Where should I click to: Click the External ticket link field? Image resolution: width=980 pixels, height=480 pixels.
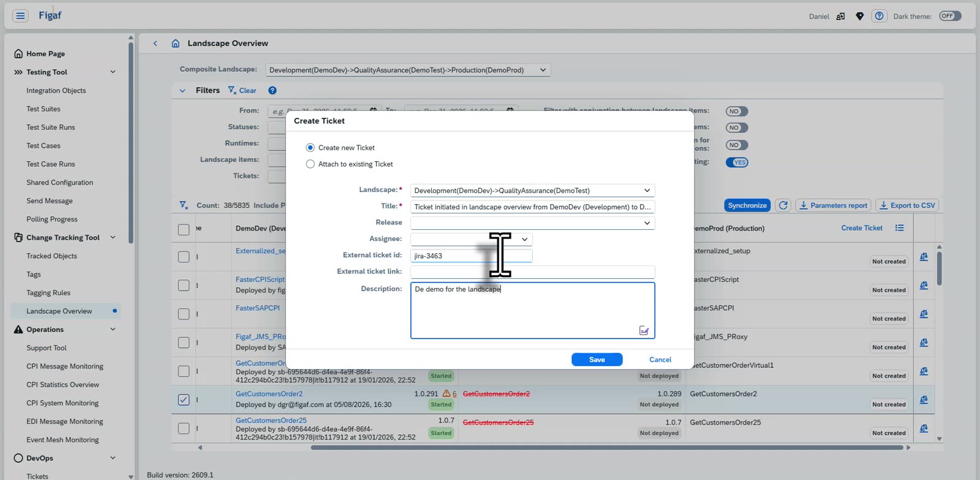(x=532, y=272)
